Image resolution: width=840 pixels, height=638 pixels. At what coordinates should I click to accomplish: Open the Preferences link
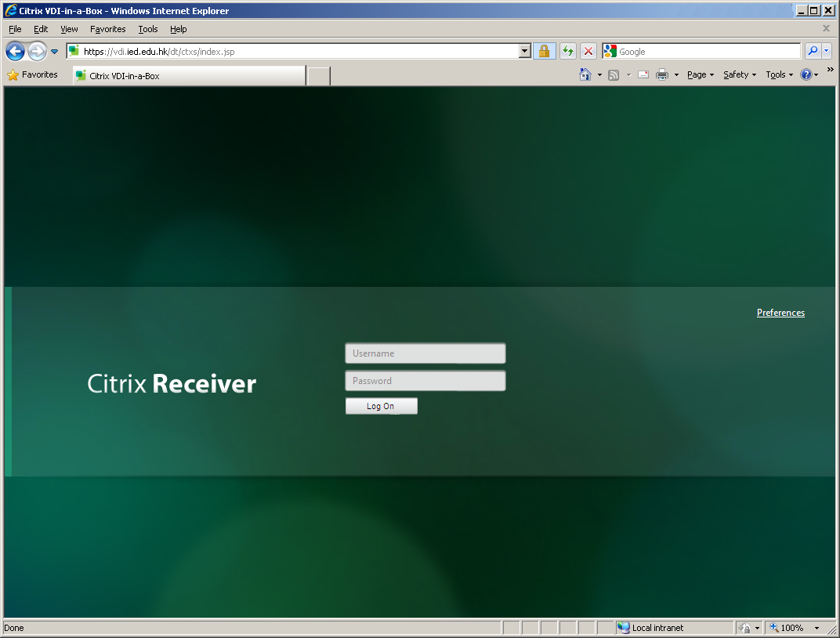point(780,313)
